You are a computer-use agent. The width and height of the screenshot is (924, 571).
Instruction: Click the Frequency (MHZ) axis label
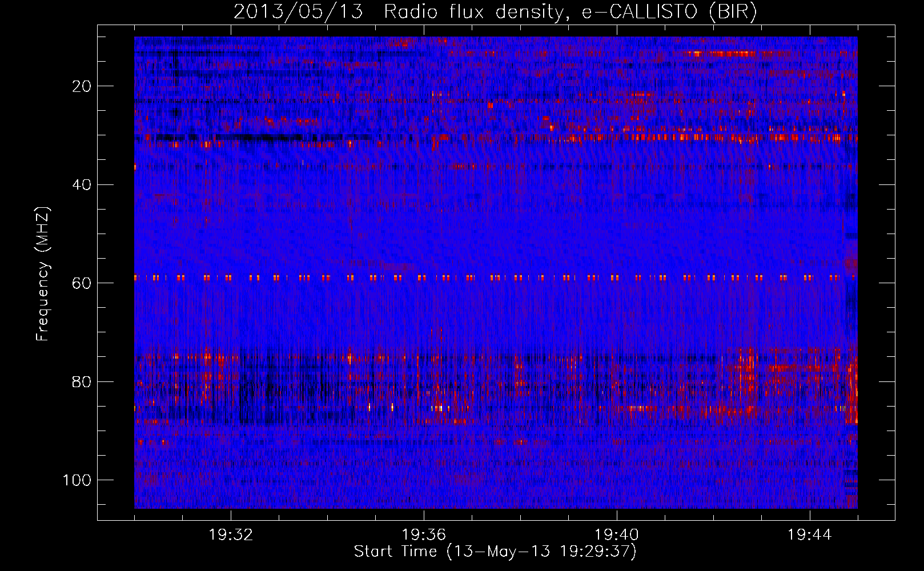(43, 274)
